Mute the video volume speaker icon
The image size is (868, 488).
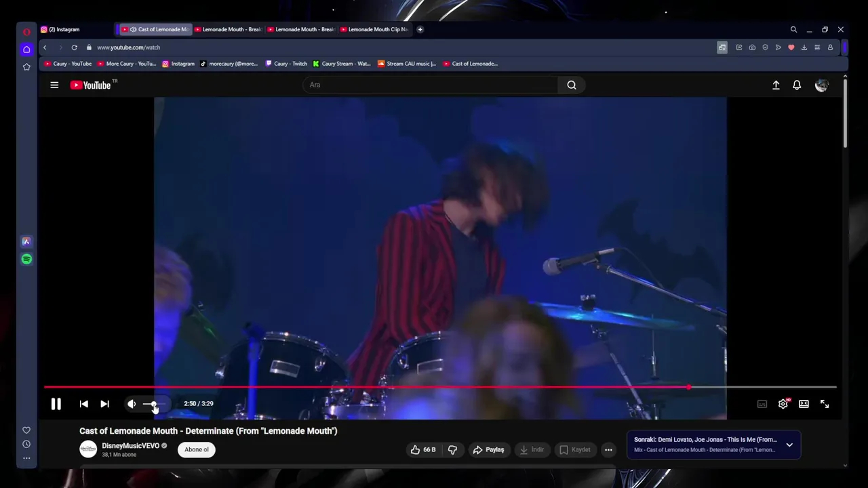132,404
